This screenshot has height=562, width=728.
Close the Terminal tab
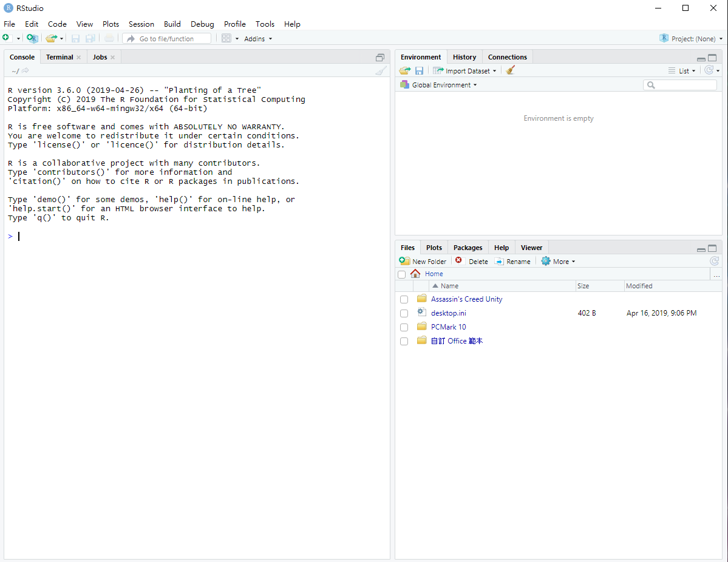[78, 57]
